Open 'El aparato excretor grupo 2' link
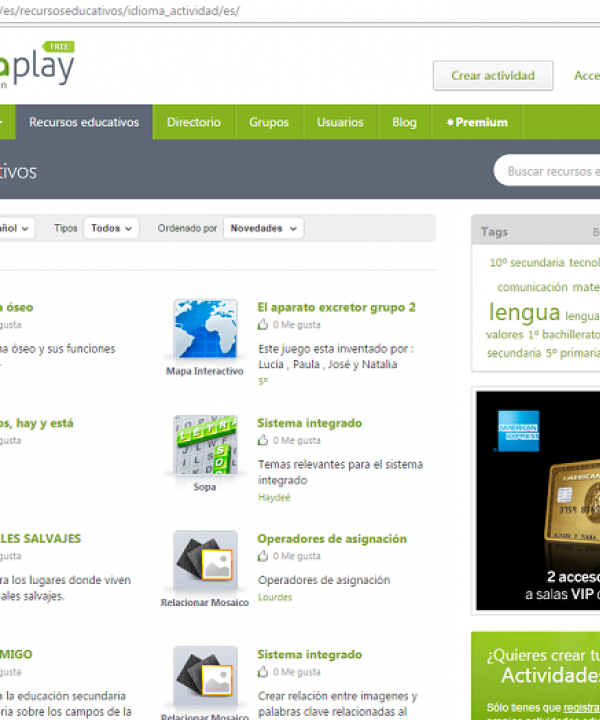600x720 pixels. click(x=336, y=307)
